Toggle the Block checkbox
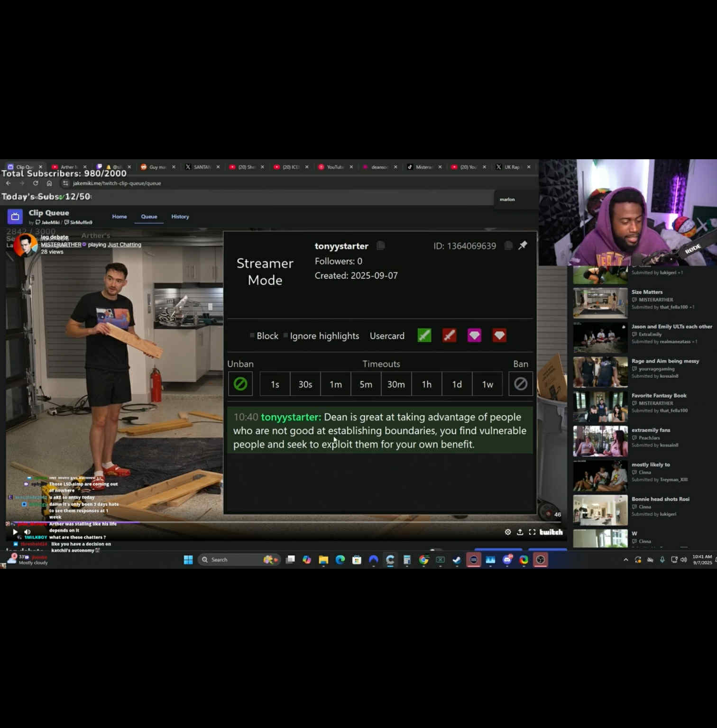 (x=252, y=336)
